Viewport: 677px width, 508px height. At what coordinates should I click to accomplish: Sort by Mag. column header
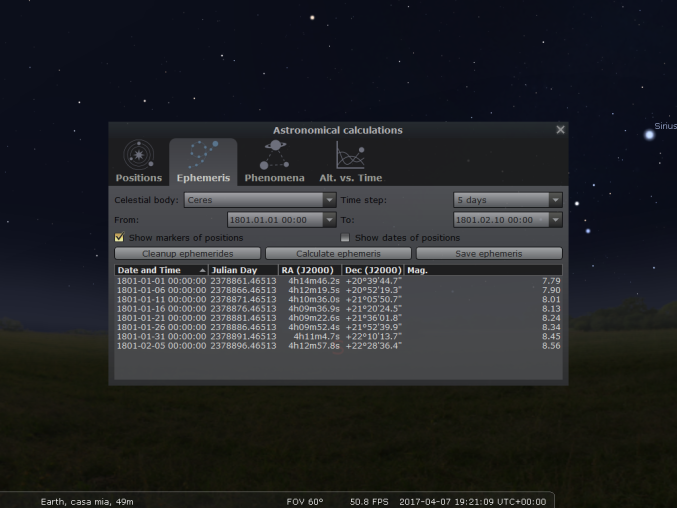point(483,270)
